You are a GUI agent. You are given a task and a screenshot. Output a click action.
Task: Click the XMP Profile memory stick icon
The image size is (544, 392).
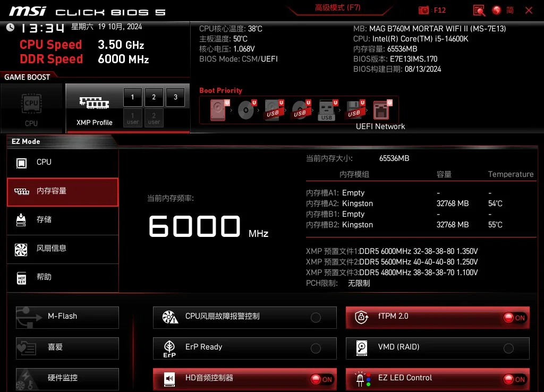click(95, 103)
